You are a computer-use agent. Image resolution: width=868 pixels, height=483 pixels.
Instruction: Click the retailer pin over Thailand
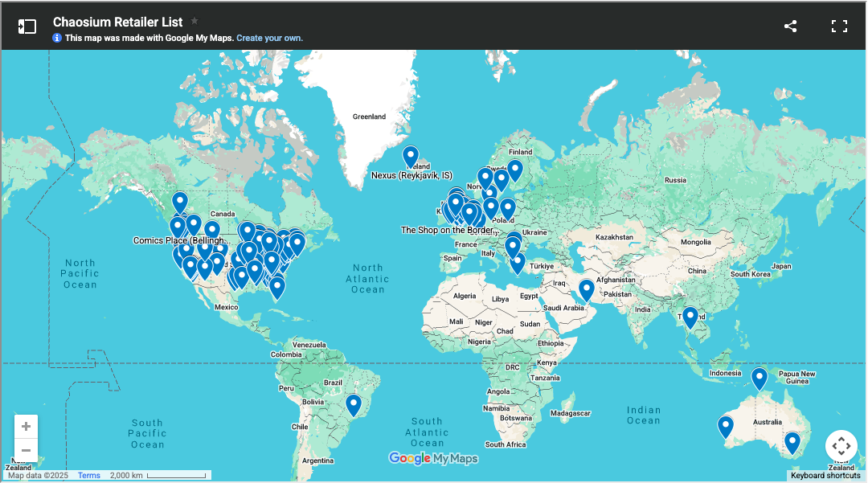tap(690, 317)
